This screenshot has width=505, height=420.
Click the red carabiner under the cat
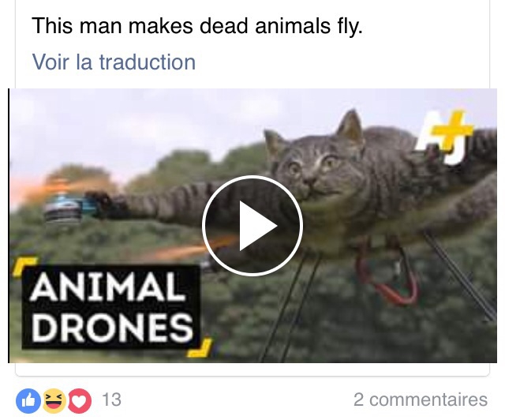click(388, 274)
